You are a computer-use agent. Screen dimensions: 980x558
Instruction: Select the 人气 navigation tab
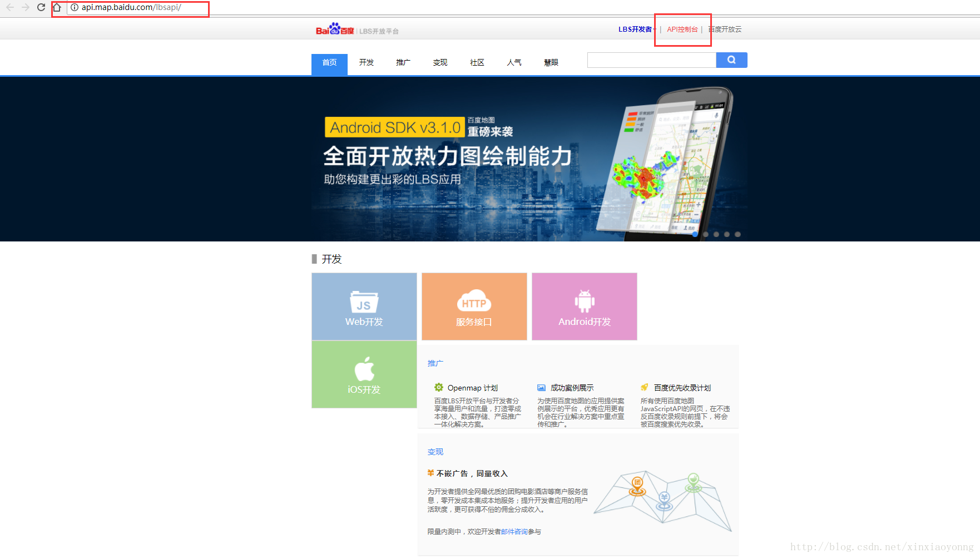coord(514,63)
